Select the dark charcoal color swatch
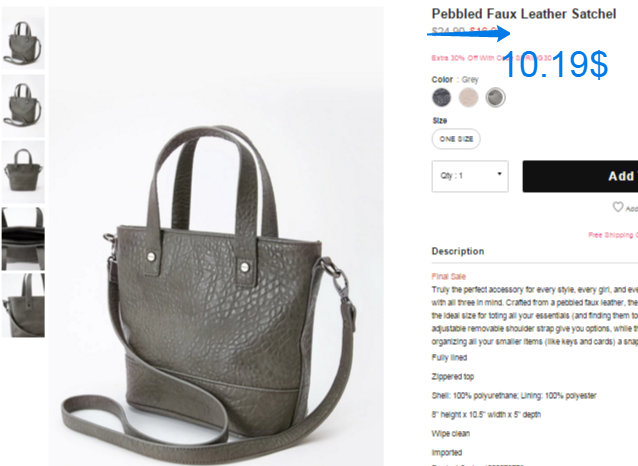Image resolution: width=638 pixels, height=466 pixels. (441, 98)
